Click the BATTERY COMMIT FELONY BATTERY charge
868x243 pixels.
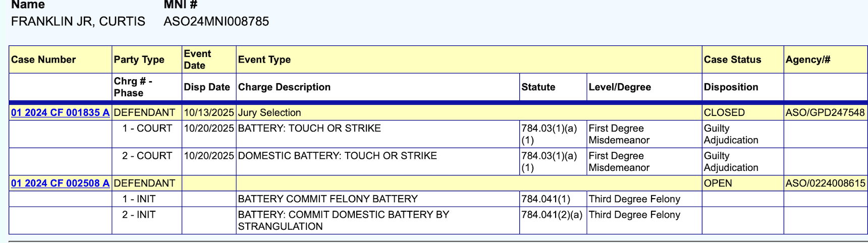tap(328, 199)
